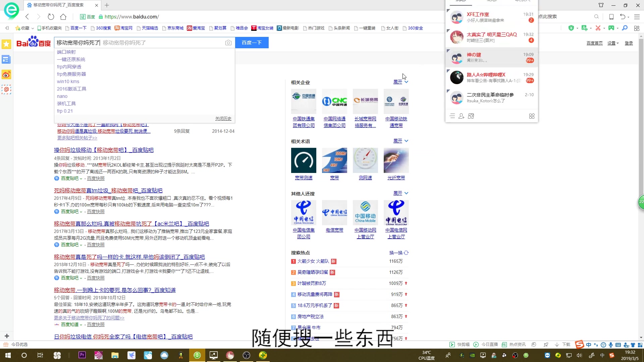Open 更多贴吧相关帖子 link

[x=77, y=138]
